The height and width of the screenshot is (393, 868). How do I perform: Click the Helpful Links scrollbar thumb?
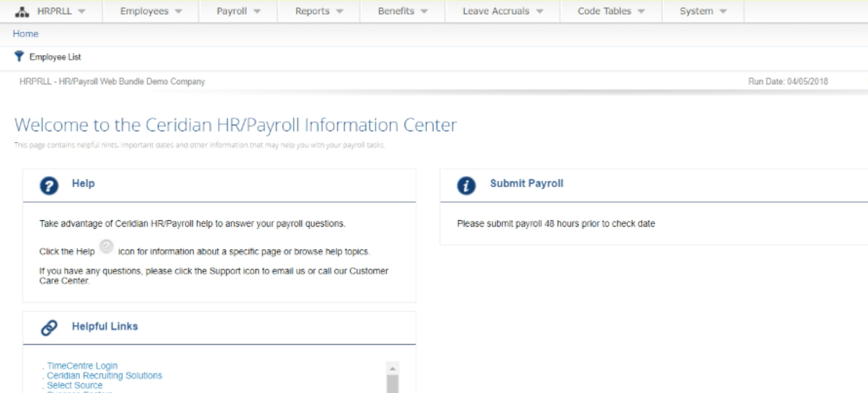click(x=392, y=384)
